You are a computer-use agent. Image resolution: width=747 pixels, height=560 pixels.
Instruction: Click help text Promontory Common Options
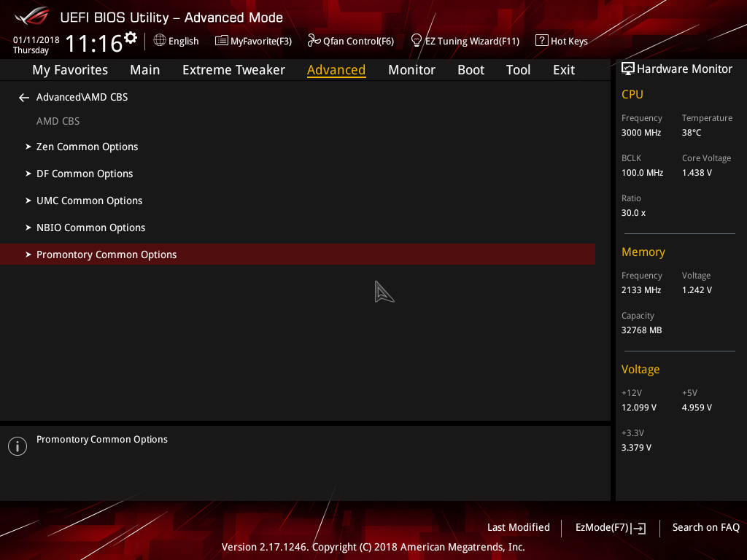pyautogui.click(x=102, y=440)
